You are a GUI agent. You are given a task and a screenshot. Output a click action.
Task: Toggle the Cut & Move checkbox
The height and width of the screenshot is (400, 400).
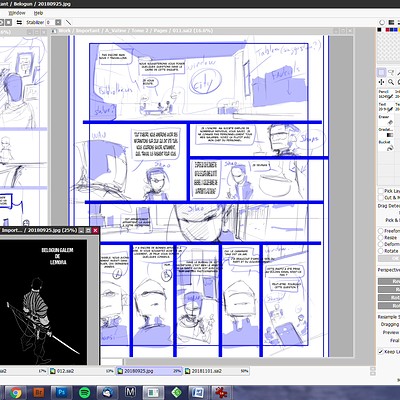381,198
